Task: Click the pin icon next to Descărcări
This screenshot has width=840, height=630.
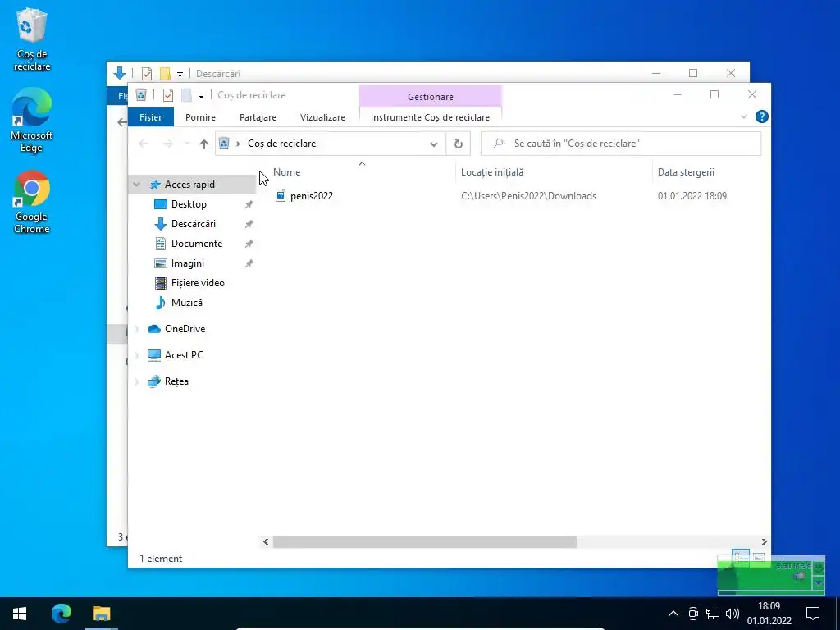Action: pos(249,225)
